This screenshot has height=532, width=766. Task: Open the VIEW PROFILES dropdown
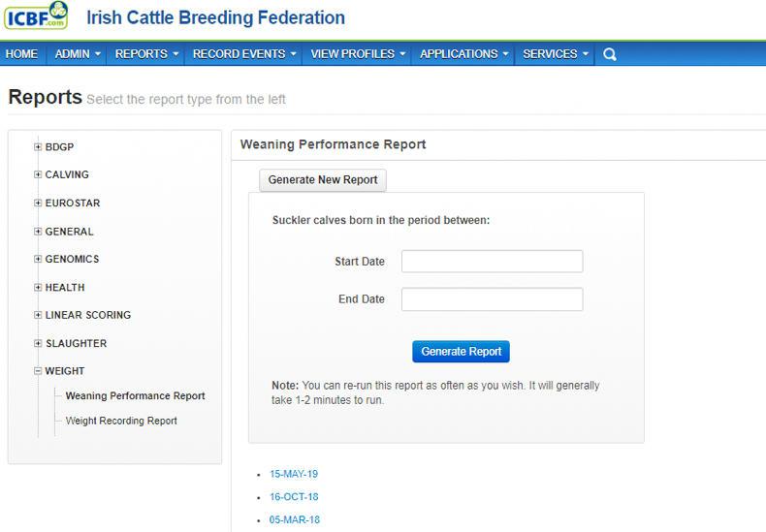(x=358, y=54)
